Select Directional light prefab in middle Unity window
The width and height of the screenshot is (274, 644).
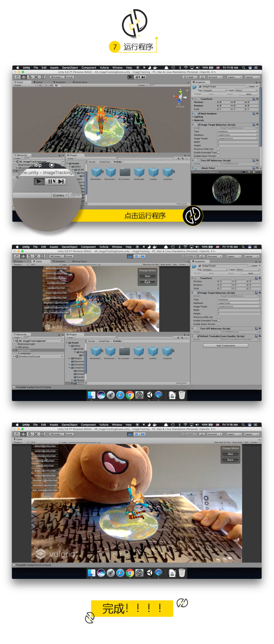(110, 352)
